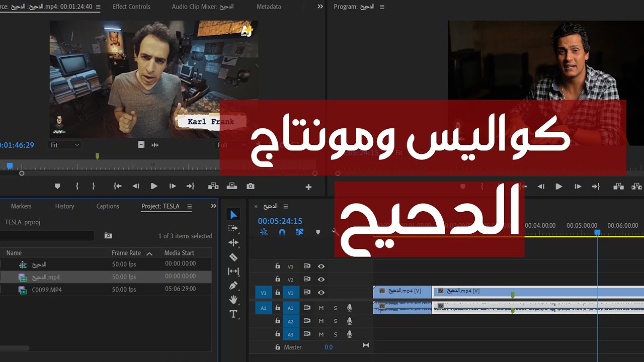Enable voice-over record on A2 track
The height and width of the screenshot is (362, 644).
350,321
